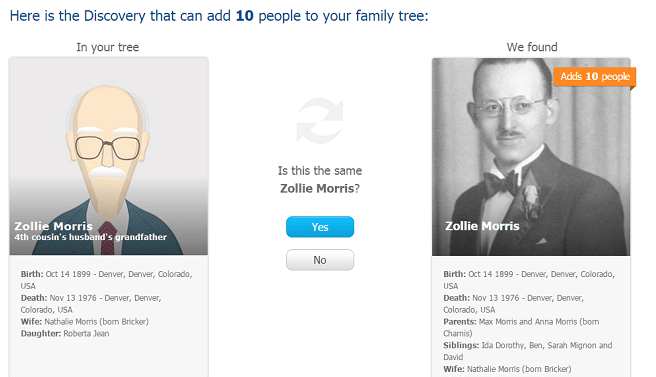The height and width of the screenshot is (377, 656).
Task: Click Siblings Ida Dorothy entry in right card
Action: click(528, 351)
